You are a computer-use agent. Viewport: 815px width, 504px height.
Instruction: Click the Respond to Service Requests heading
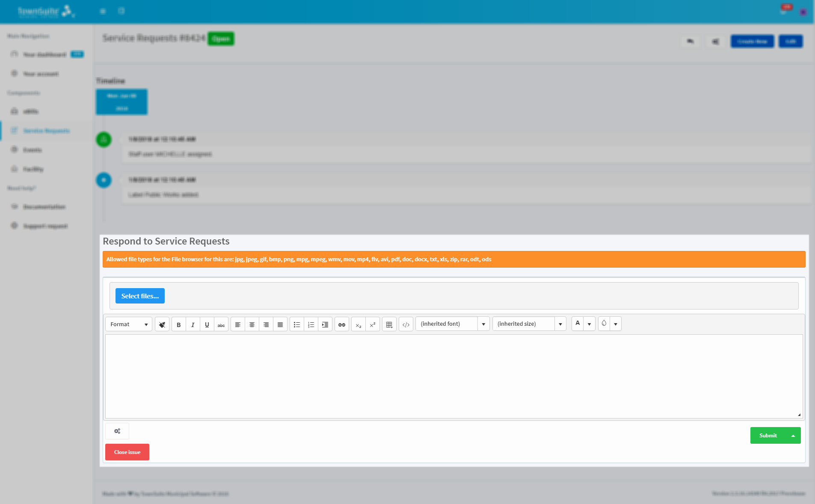pyautogui.click(x=166, y=242)
